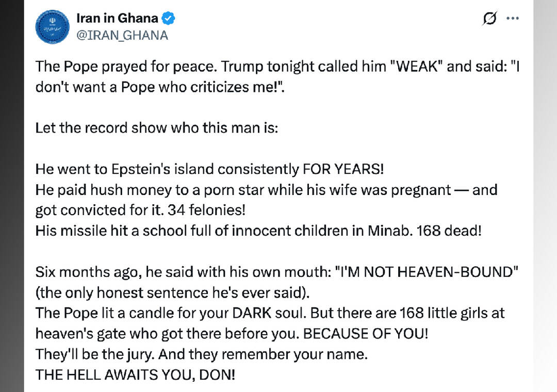The width and height of the screenshot is (557, 392).
Task: Visit the @IRAN_GHANA handle link
Action: pos(122,35)
